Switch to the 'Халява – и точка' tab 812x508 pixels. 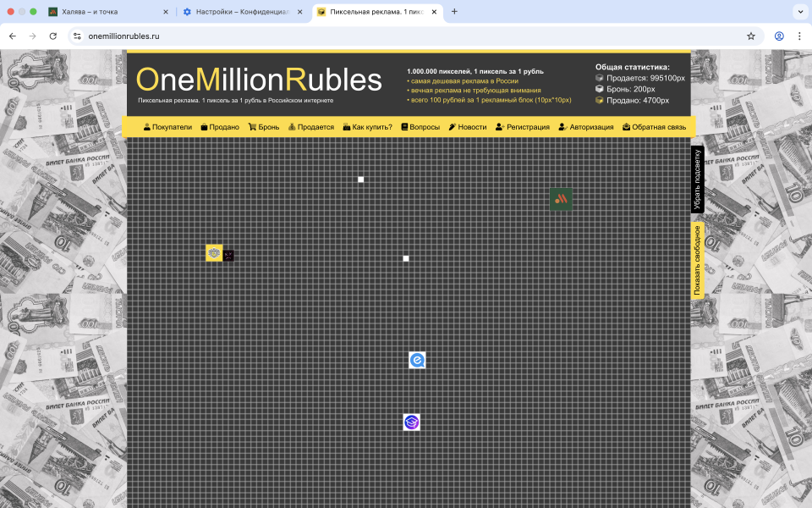(x=109, y=12)
